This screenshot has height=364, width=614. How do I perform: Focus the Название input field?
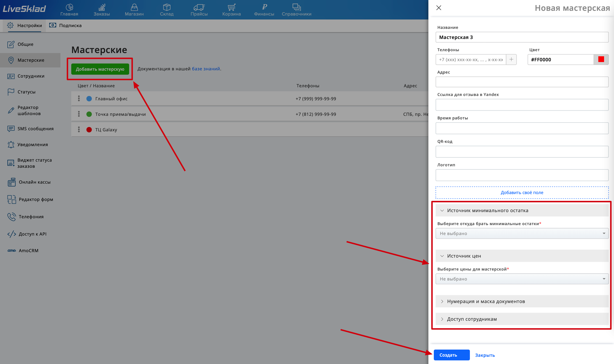click(x=522, y=37)
